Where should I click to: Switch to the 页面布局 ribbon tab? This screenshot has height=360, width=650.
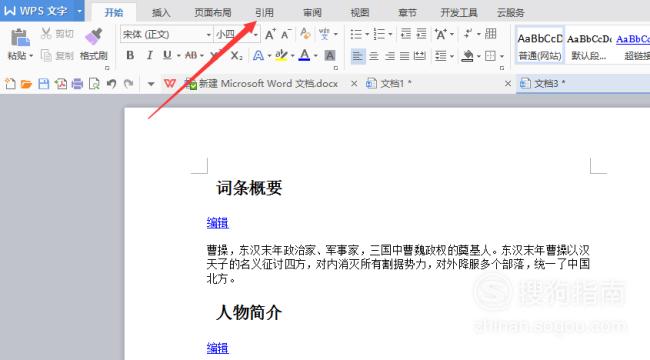[x=213, y=12]
